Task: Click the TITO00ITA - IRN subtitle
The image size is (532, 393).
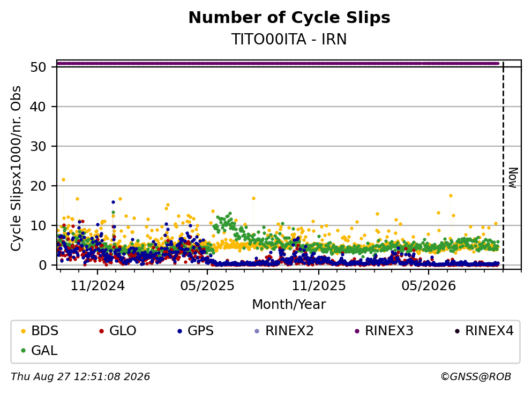Action: [289, 39]
